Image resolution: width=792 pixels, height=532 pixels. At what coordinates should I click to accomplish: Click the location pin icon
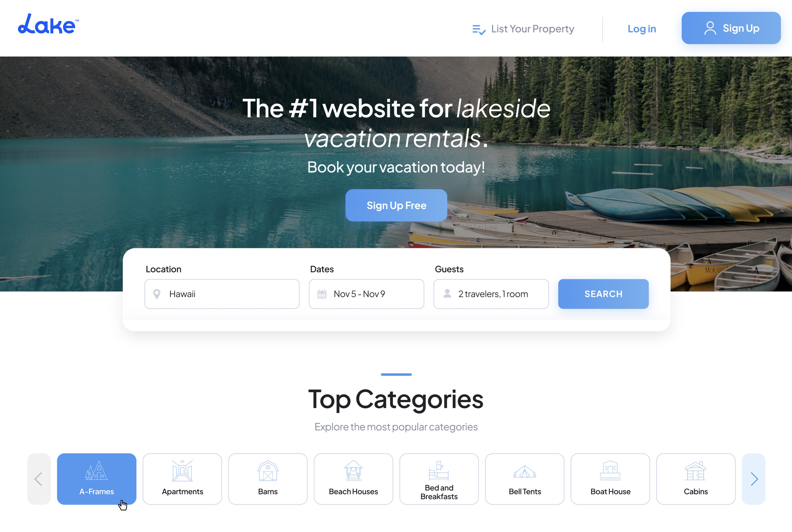[x=156, y=294]
